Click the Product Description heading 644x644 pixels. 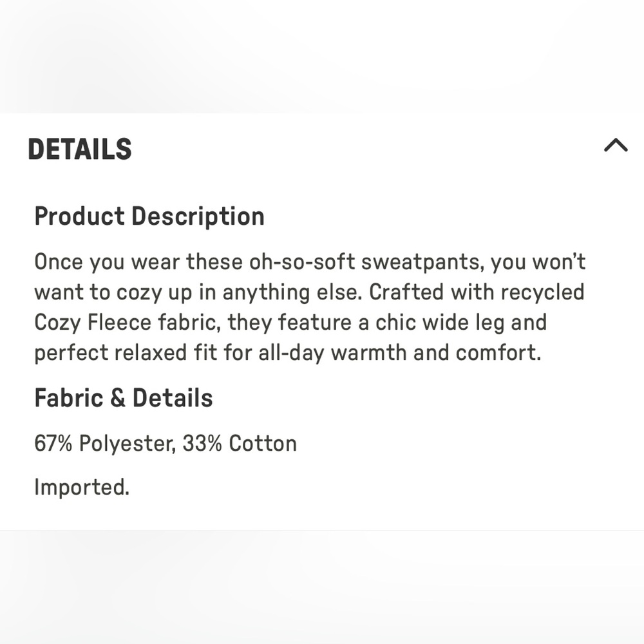tap(149, 216)
